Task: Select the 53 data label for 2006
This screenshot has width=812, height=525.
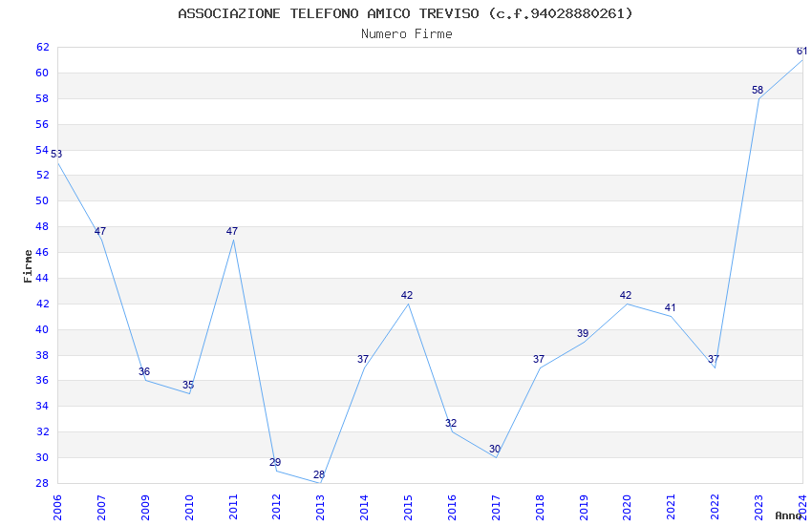Action: tap(56, 154)
